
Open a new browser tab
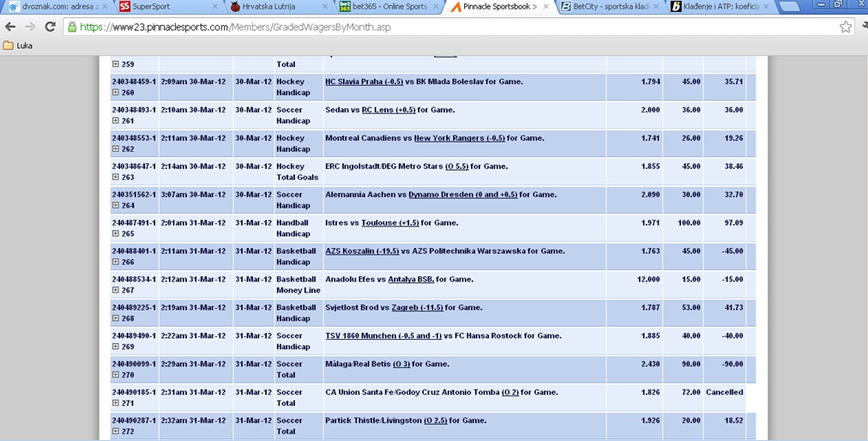point(789,7)
